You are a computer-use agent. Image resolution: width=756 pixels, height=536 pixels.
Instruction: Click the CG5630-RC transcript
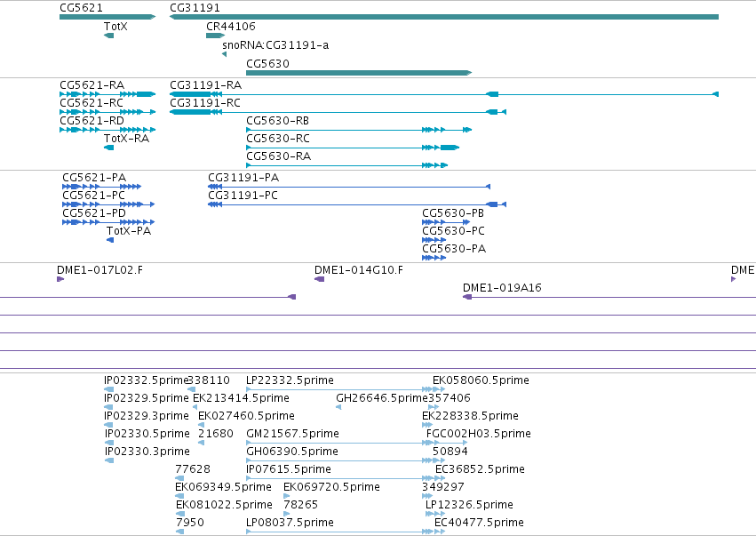coord(353,148)
